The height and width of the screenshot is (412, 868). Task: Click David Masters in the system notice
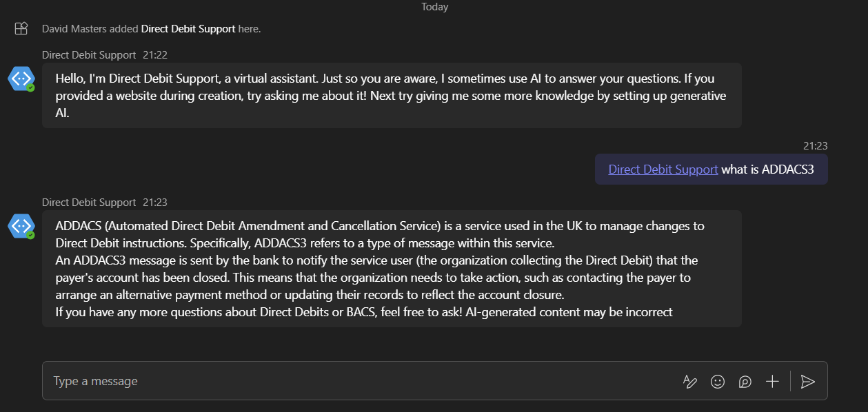point(70,28)
